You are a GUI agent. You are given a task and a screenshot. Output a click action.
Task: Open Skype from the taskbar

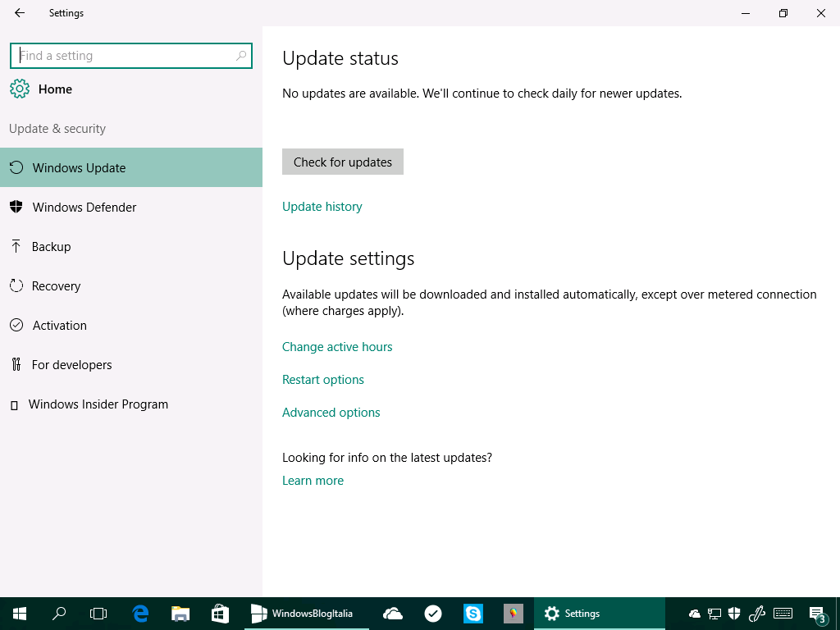tap(473, 614)
